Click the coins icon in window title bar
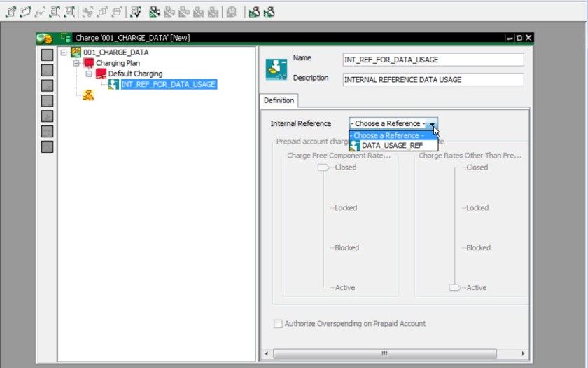 pos(44,38)
